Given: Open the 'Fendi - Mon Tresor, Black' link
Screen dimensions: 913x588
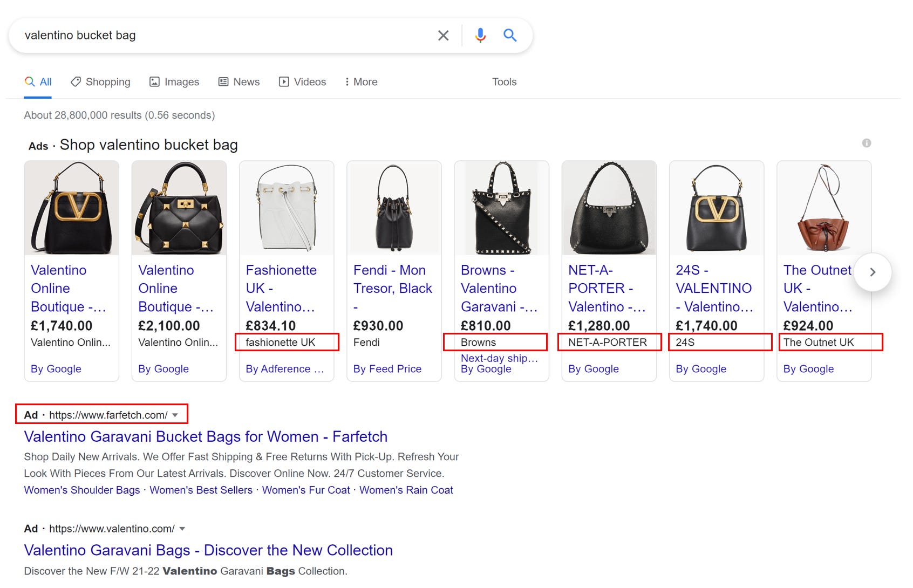Looking at the screenshot, I should point(393,288).
